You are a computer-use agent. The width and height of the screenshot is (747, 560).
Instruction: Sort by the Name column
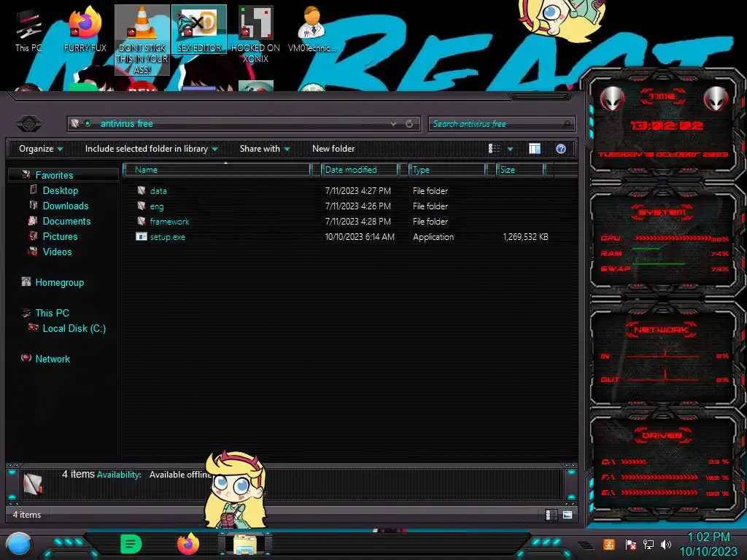(217, 169)
